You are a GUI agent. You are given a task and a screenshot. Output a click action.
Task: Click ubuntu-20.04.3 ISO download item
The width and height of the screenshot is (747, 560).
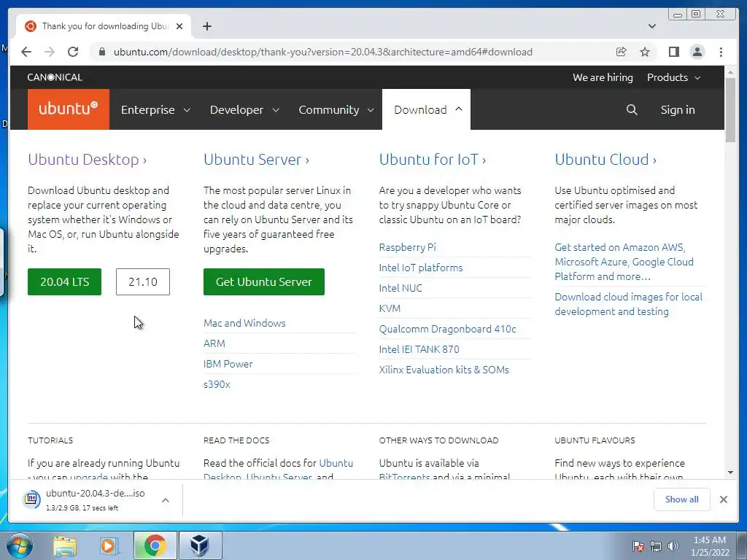coord(96,499)
